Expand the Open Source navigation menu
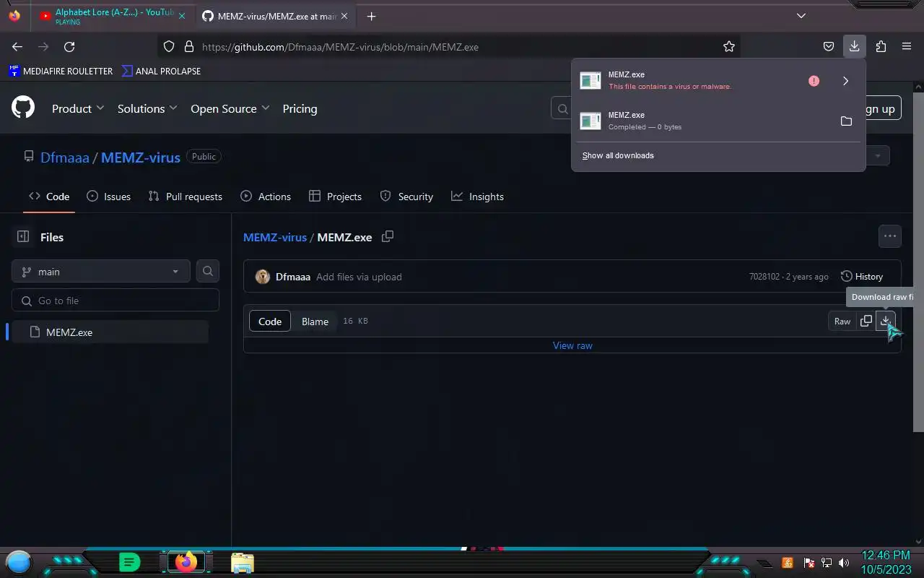This screenshot has height=578, width=924. pyautogui.click(x=230, y=108)
